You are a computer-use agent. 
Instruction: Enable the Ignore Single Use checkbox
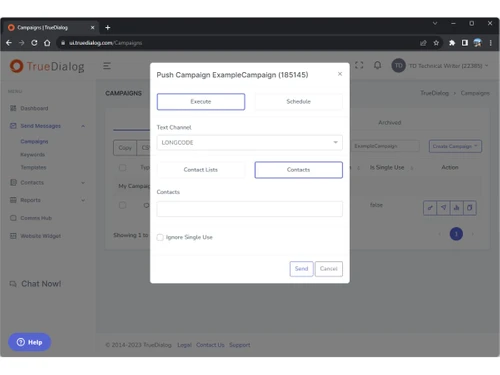[160, 237]
